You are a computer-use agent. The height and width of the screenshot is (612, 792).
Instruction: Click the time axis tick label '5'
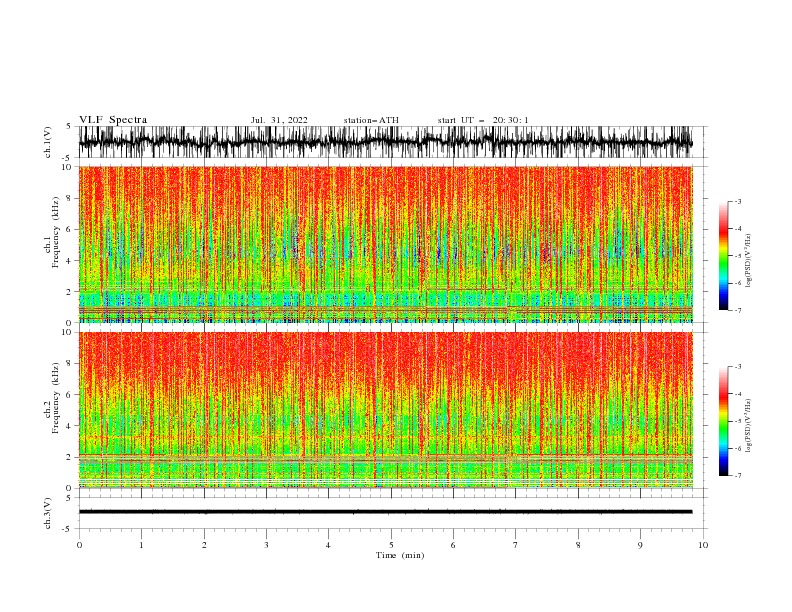[391, 545]
